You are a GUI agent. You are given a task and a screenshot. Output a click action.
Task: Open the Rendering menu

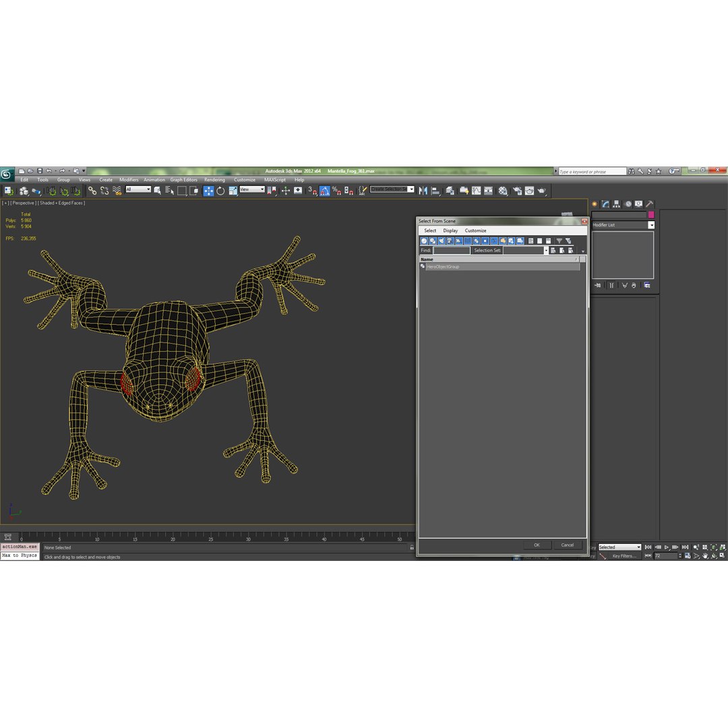214,180
